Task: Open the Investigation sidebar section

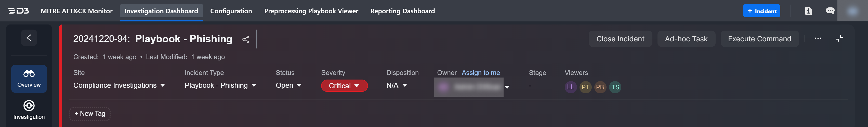Action: pos(29,110)
